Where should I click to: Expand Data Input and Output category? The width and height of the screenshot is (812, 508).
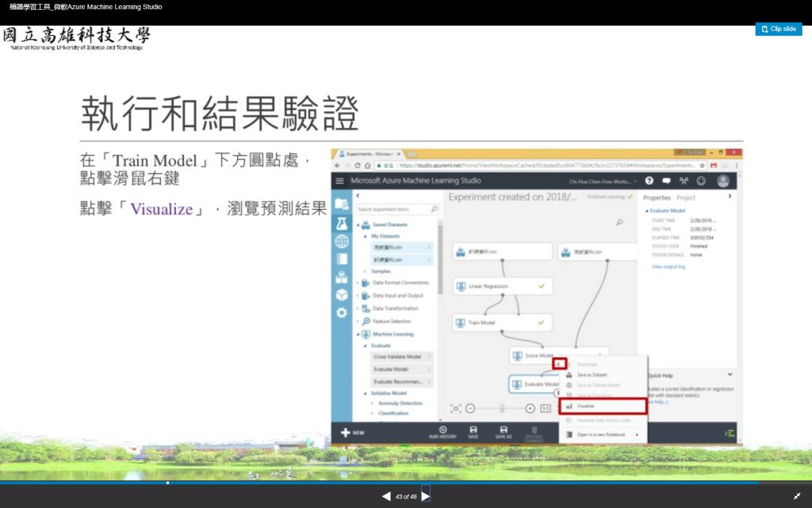coord(358,296)
